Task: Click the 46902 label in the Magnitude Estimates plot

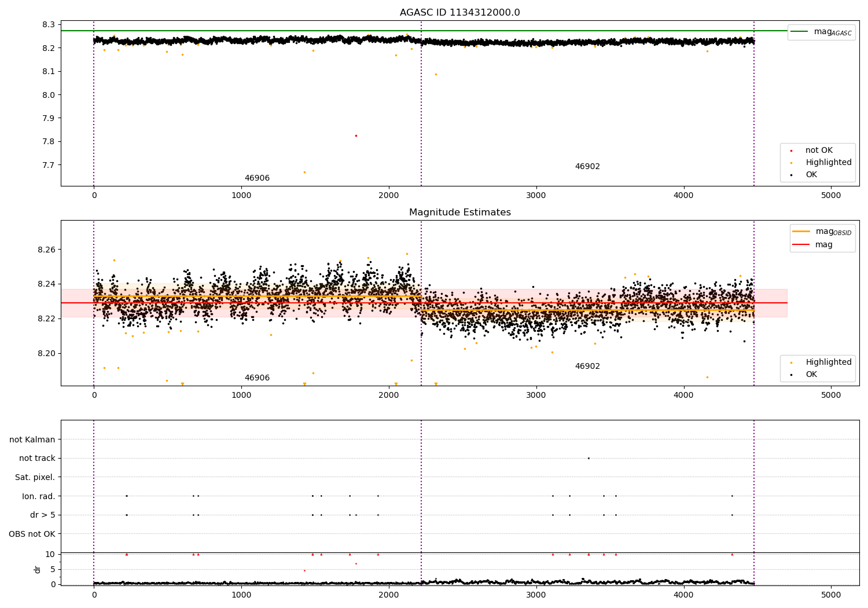Action: pyautogui.click(x=587, y=367)
